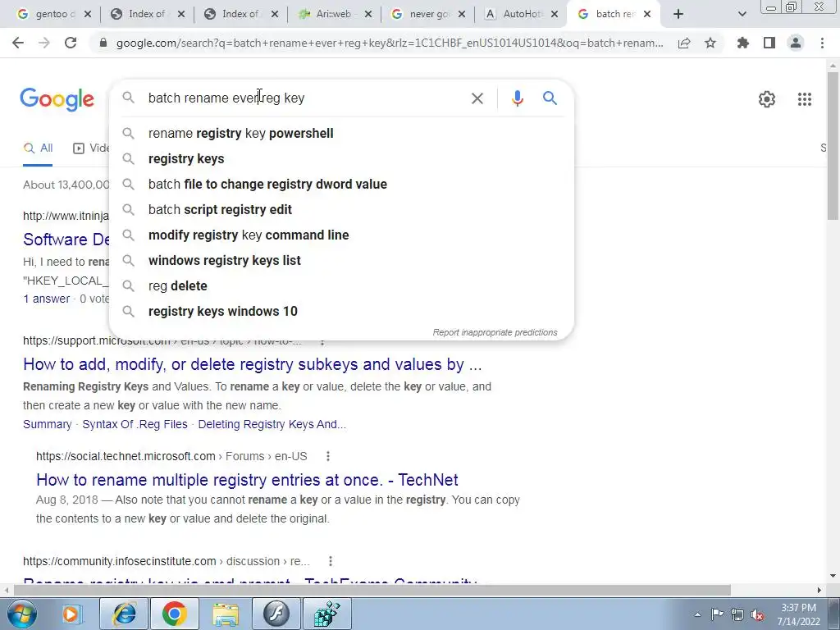Open the tab search dropdown arrow
840x630 pixels.
[742, 14]
